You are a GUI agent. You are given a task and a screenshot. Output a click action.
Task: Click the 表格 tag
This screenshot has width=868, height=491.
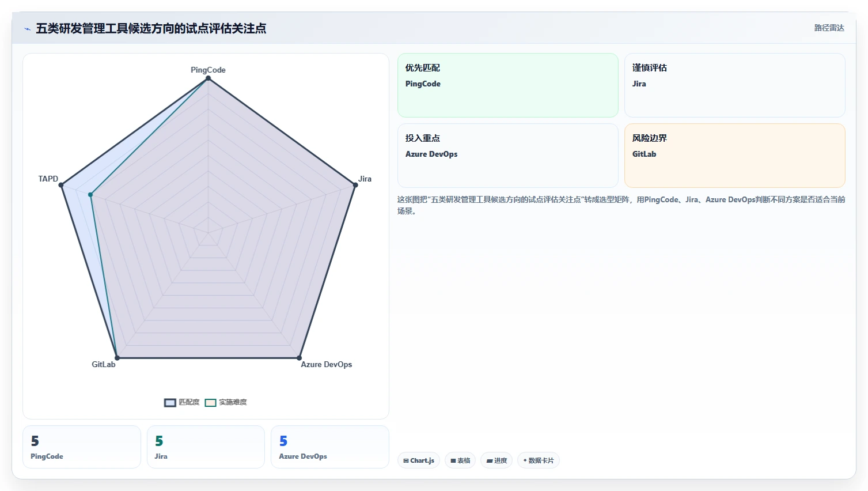pos(460,460)
